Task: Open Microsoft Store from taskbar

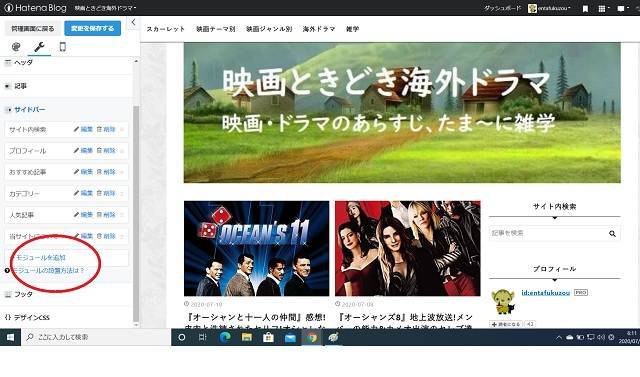Action: click(269, 337)
